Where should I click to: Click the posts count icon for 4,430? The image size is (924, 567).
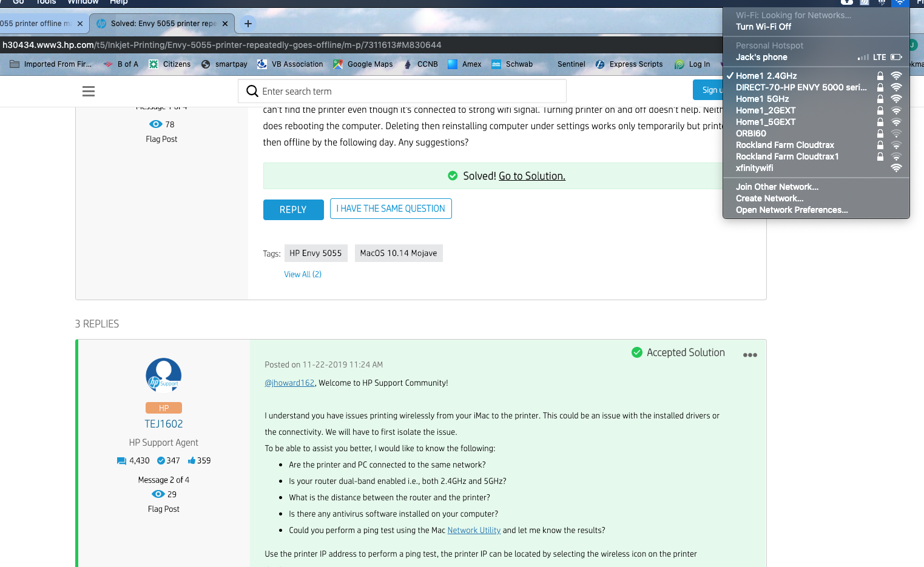point(121,461)
